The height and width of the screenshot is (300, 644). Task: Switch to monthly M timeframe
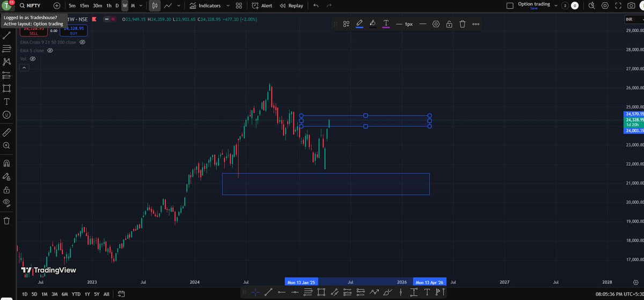click(133, 5)
